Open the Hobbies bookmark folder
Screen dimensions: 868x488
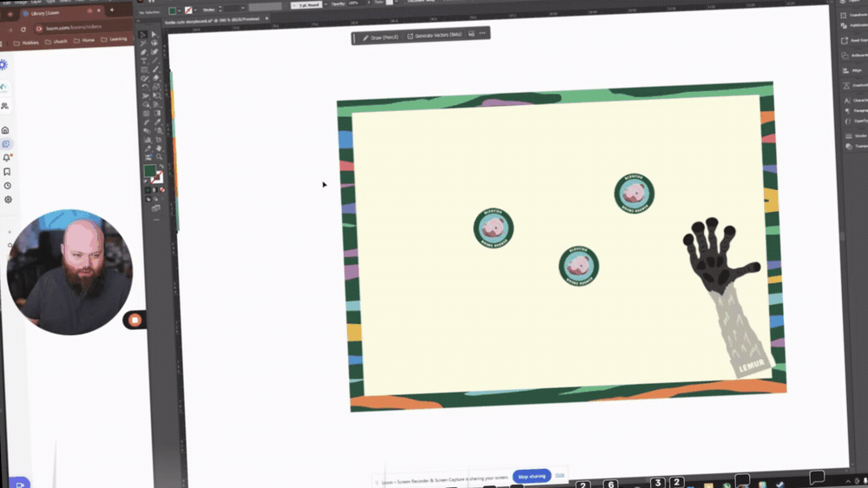coord(27,43)
